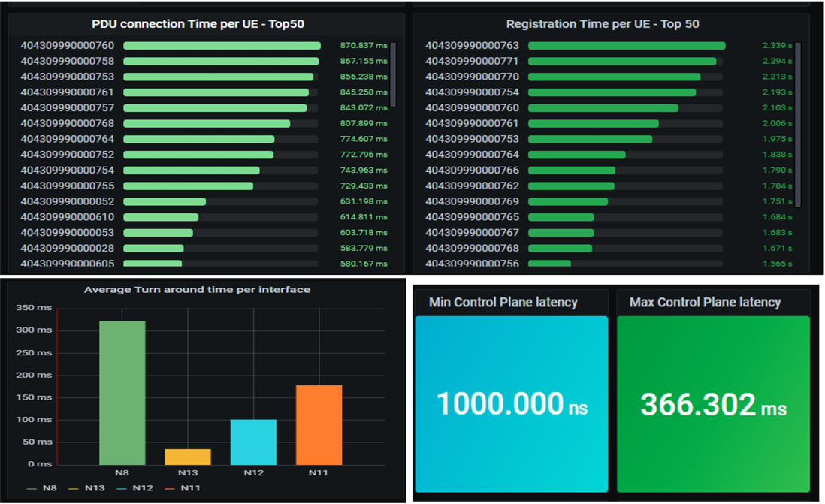
Task: Open PDU connection Time per UE panel title
Action: click(x=198, y=24)
